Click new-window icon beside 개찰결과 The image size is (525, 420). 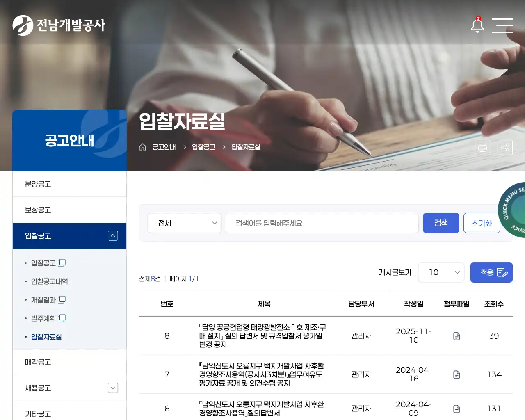click(62, 299)
